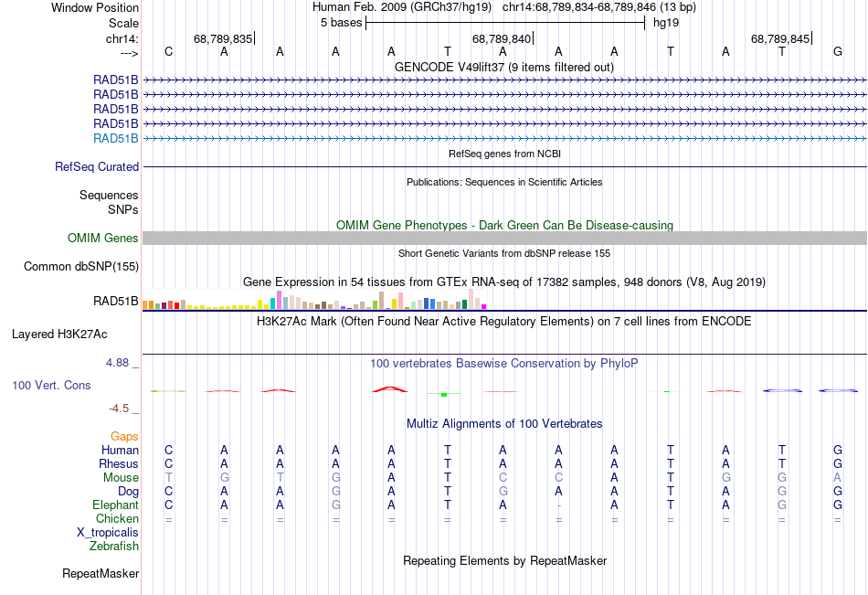868x595 pixels.
Task: Click the Mouse alignment row label
Action: (121, 477)
